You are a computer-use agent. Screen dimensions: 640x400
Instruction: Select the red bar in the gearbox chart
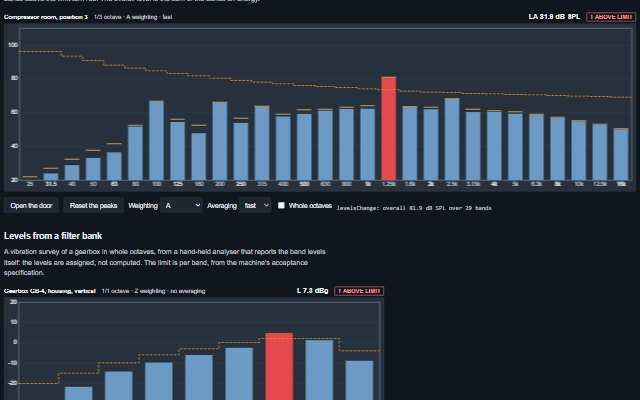279,367
